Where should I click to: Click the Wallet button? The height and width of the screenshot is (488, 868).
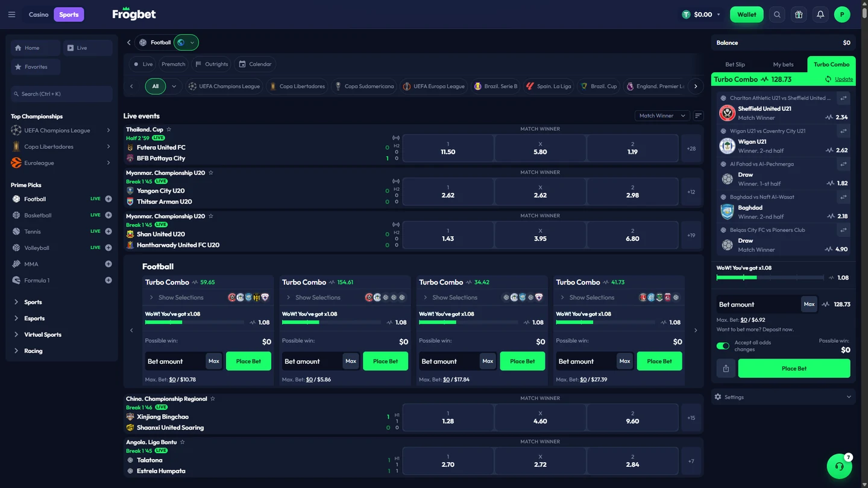tap(747, 14)
